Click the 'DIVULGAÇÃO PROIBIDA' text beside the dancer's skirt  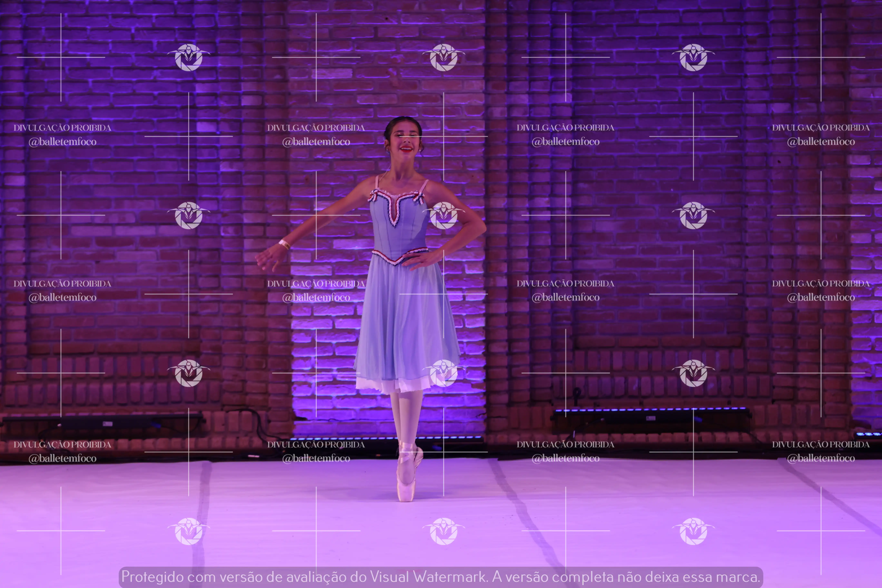tap(316, 284)
